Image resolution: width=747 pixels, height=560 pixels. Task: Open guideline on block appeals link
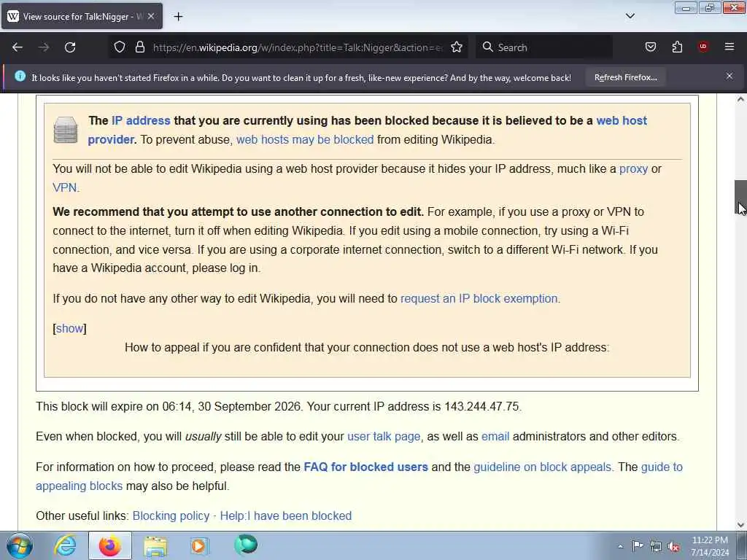click(542, 467)
